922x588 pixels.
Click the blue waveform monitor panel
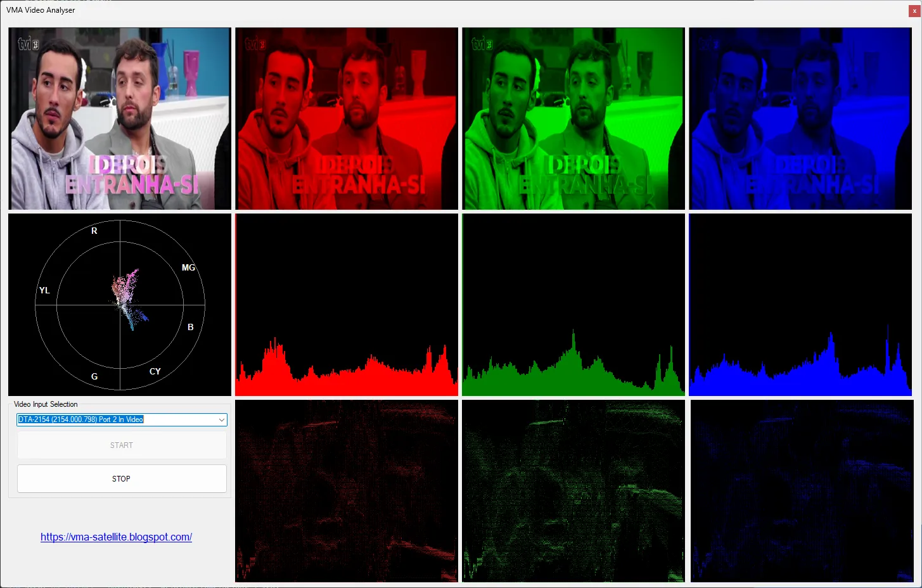click(800, 490)
